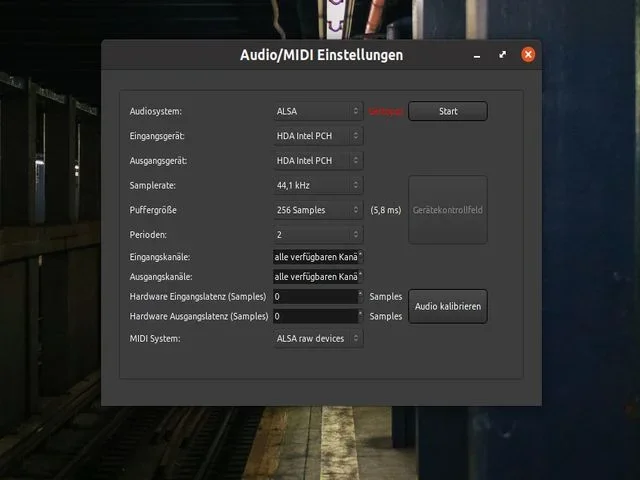Minimize the Audio/MIDI Einstellungen window
The image size is (640, 480).
[477, 56]
